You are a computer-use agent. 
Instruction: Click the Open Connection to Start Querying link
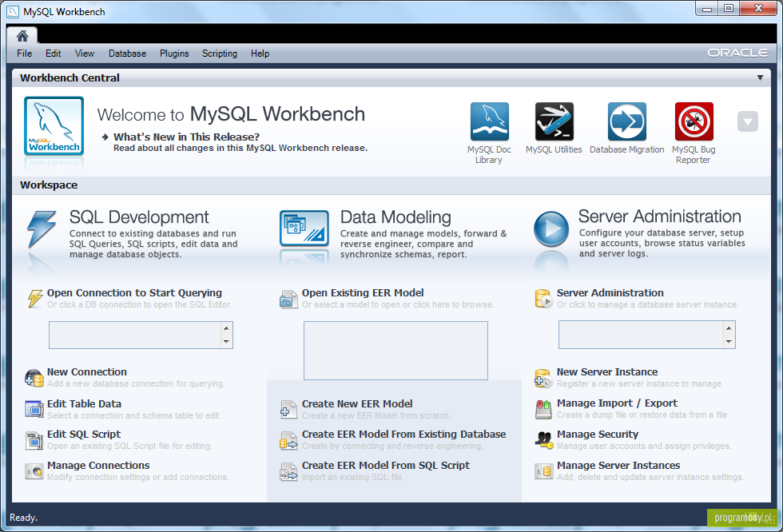point(134,293)
